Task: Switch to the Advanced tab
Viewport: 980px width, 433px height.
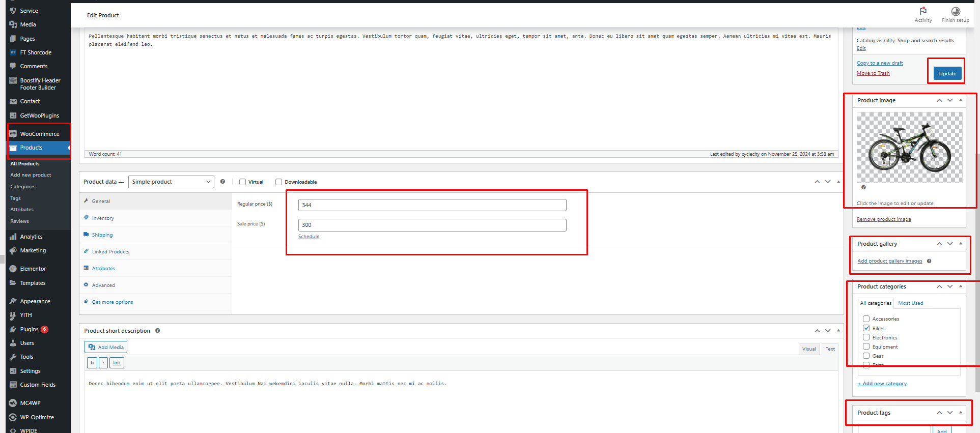Action: [156, 285]
